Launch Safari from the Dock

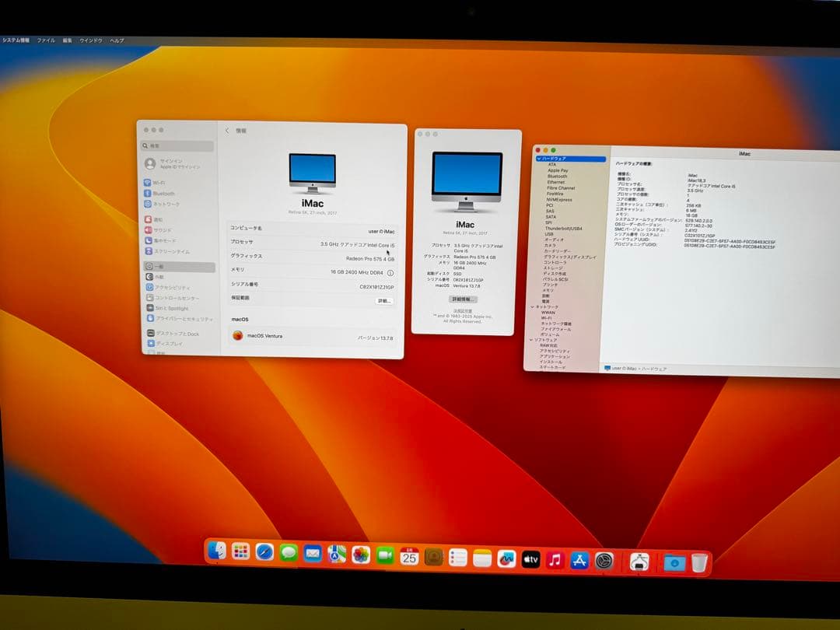point(264,552)
